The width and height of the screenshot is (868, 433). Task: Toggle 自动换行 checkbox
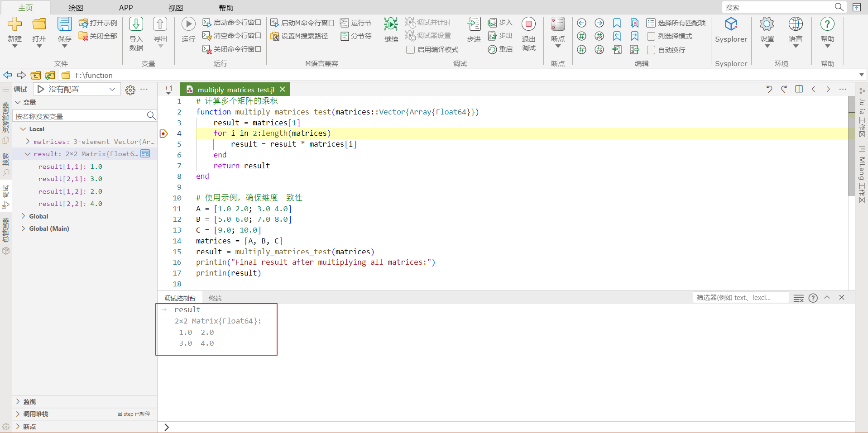(651, 50)
